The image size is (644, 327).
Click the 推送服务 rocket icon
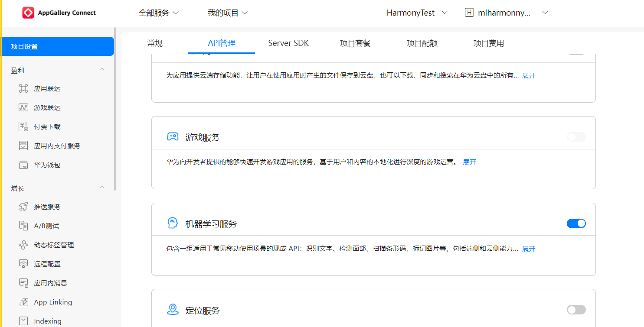tap(23, 207)
